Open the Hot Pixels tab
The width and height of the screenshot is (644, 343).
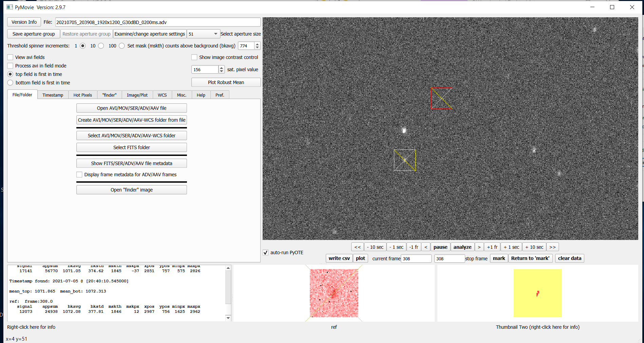point(82,95)
